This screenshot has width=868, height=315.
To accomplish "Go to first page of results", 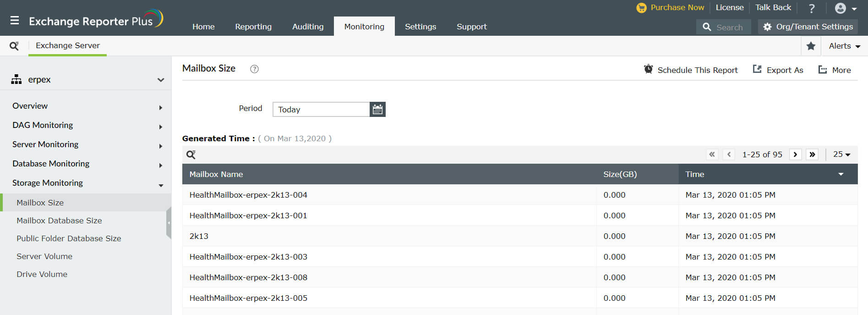I will 712,155.
